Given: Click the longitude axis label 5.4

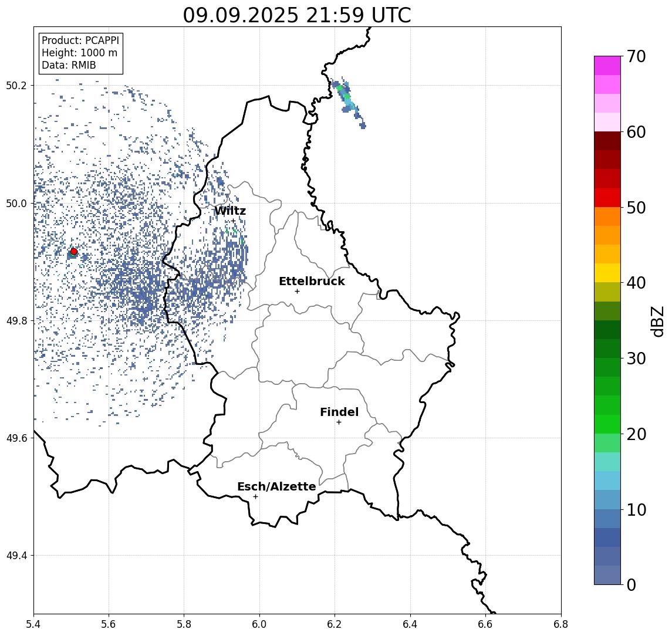Looking at the screenshot, I should point(33,624).
